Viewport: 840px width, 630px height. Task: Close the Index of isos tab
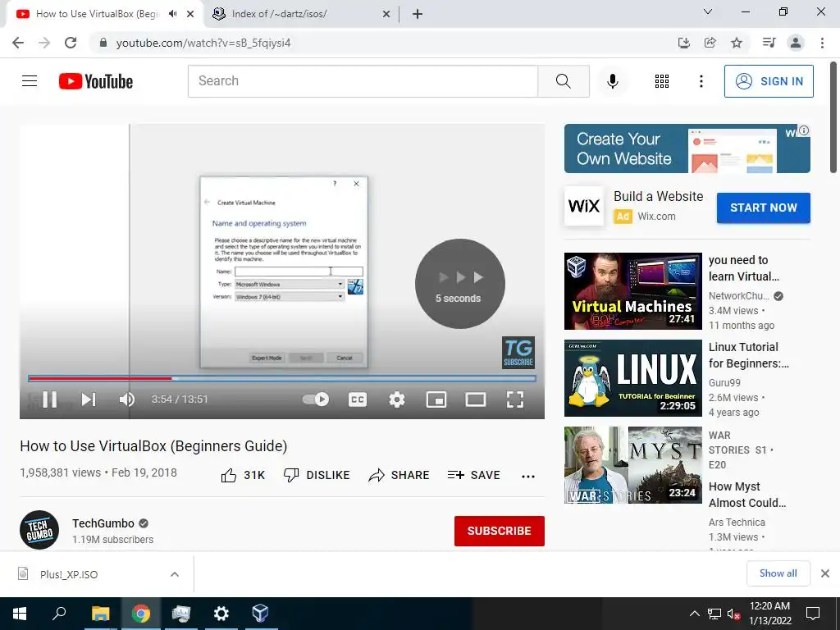tap(386, 15)
